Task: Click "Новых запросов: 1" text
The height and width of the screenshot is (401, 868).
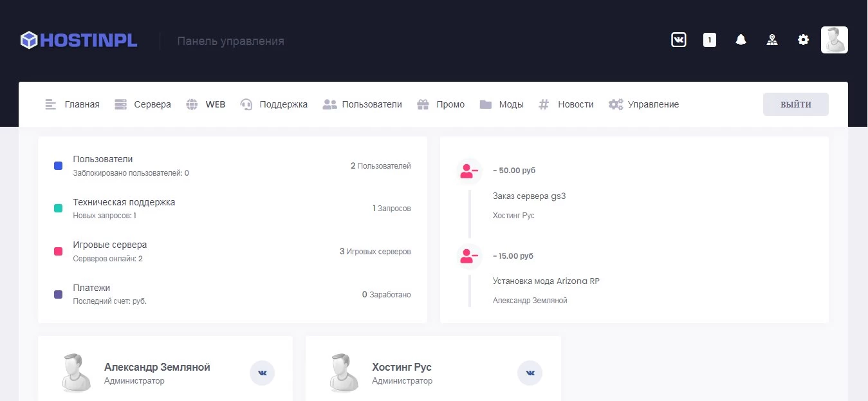Action: (x=105, y=216)
